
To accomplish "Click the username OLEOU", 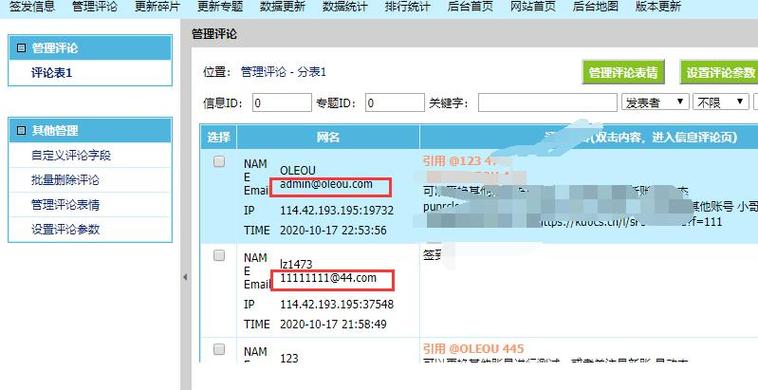I will pos(298,171).
